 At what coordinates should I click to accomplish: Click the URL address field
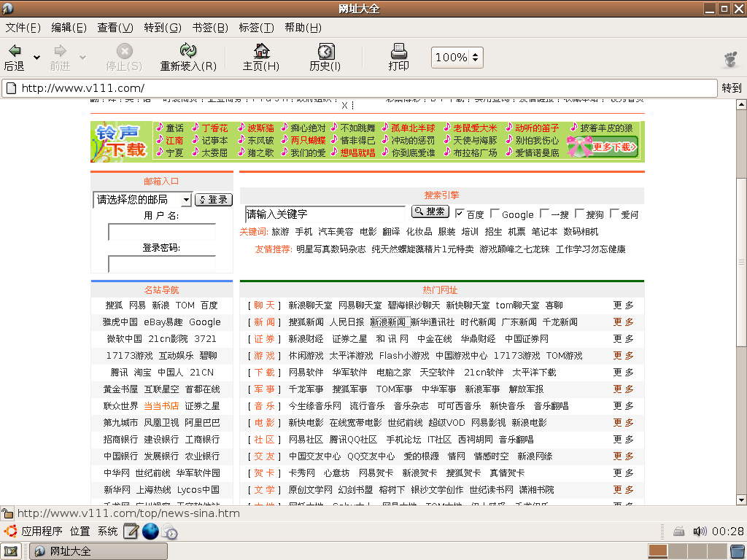pos(360,88)
